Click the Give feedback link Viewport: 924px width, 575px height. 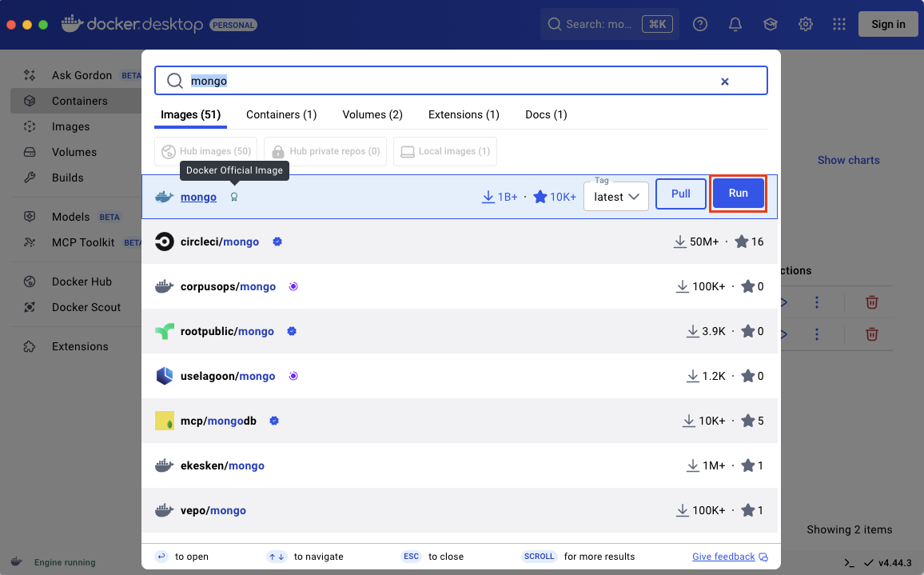(723, 557)
